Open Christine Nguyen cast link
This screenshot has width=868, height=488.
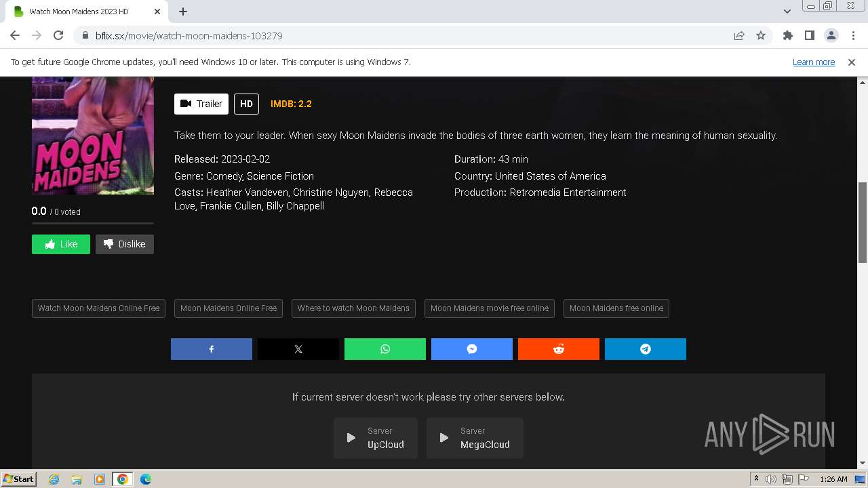(330, 192)
